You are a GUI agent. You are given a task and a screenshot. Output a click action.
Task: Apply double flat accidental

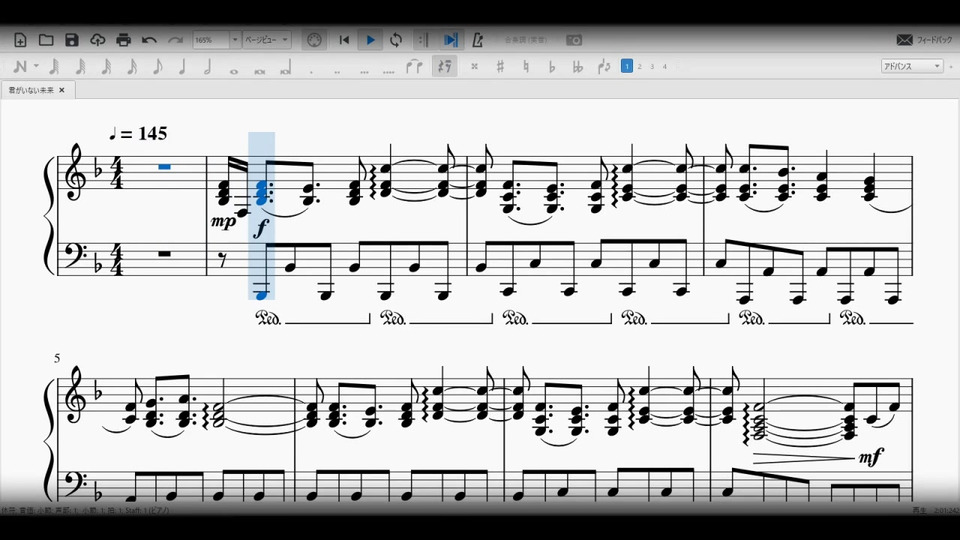[577, 67]
